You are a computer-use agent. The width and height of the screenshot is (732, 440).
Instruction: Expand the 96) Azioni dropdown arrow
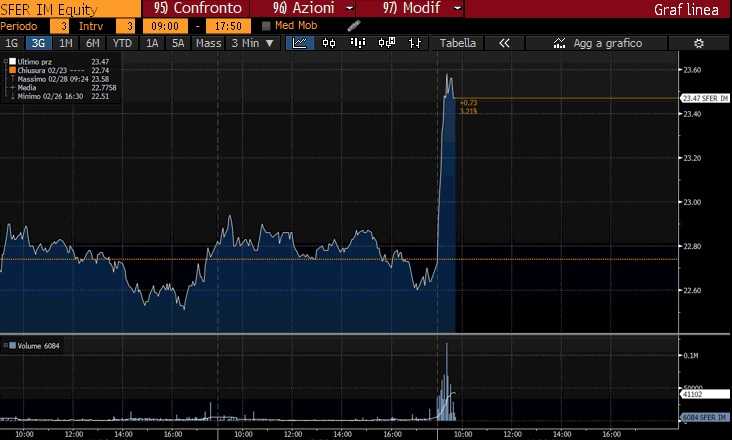(349, 8)
